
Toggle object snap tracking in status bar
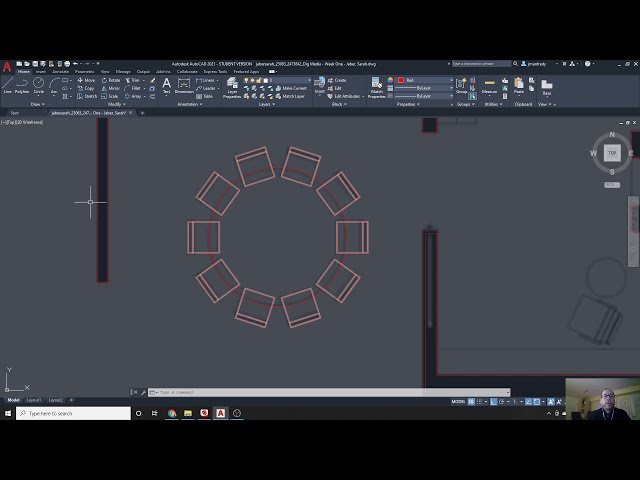click(529, 402)
